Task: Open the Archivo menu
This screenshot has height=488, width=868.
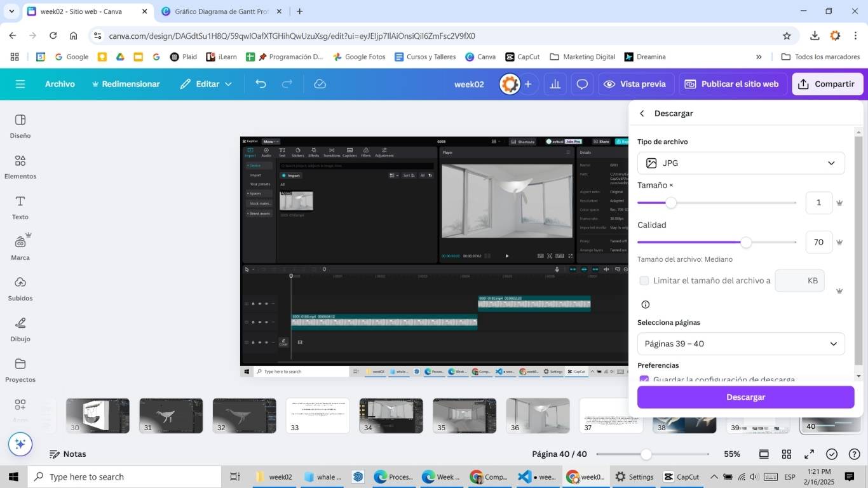Action: tap(60, 84)
